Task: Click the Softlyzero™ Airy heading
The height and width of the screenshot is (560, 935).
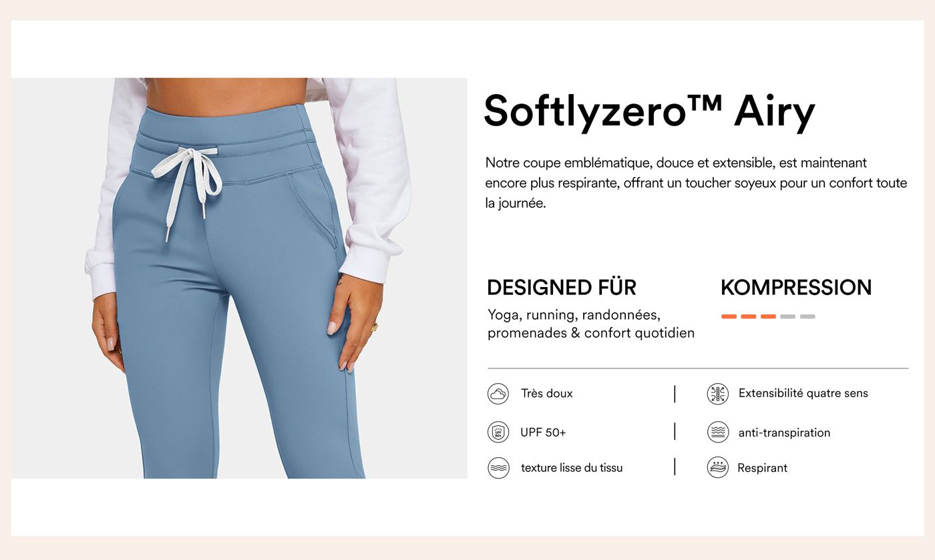Action: pos(649,111)
